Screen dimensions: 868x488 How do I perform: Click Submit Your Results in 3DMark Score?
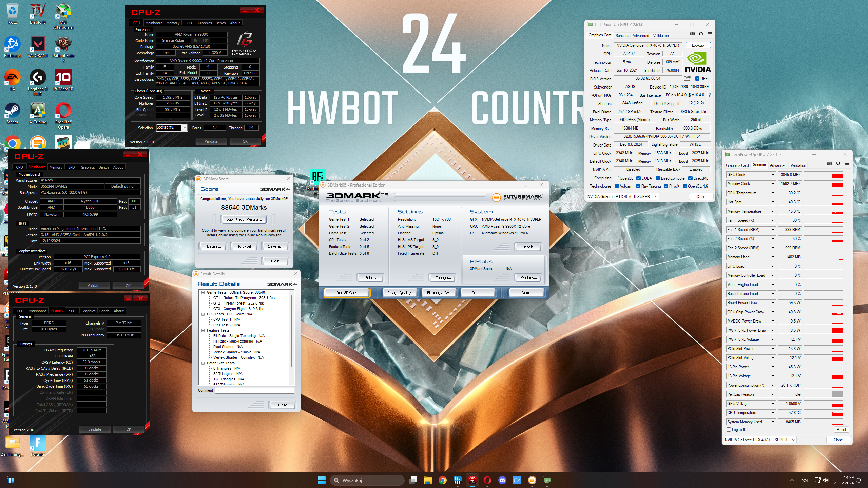coord(244,219)
